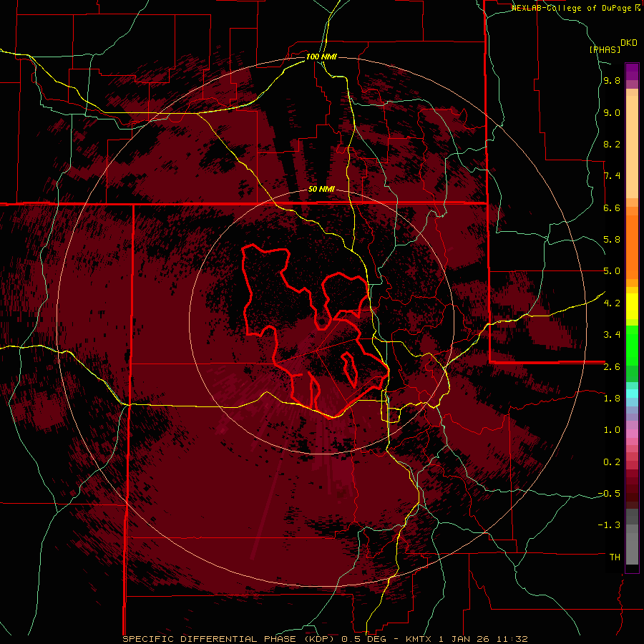
Task: Click the 1.8 value on the scale
Action: [x=612, y=399]
